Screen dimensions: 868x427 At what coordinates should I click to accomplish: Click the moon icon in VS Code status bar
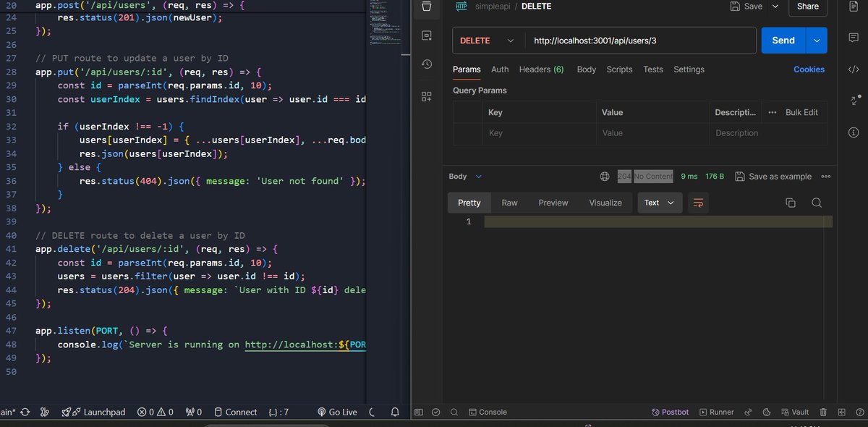point(372,412)
